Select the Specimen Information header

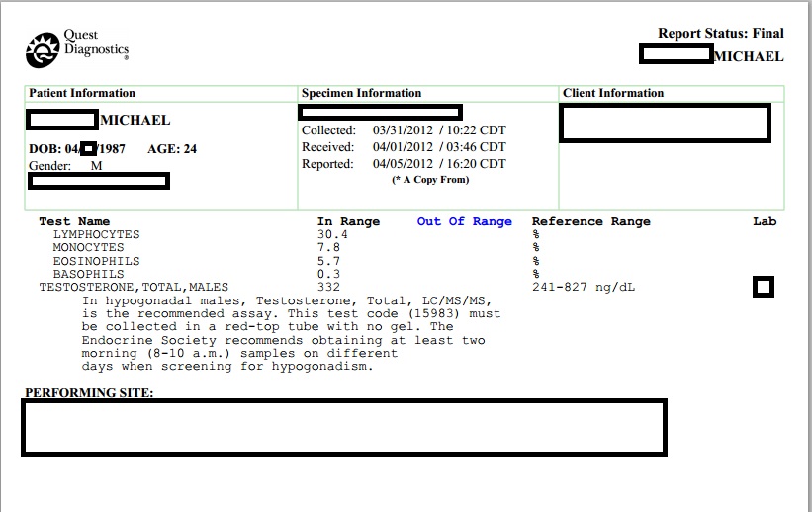361,93
